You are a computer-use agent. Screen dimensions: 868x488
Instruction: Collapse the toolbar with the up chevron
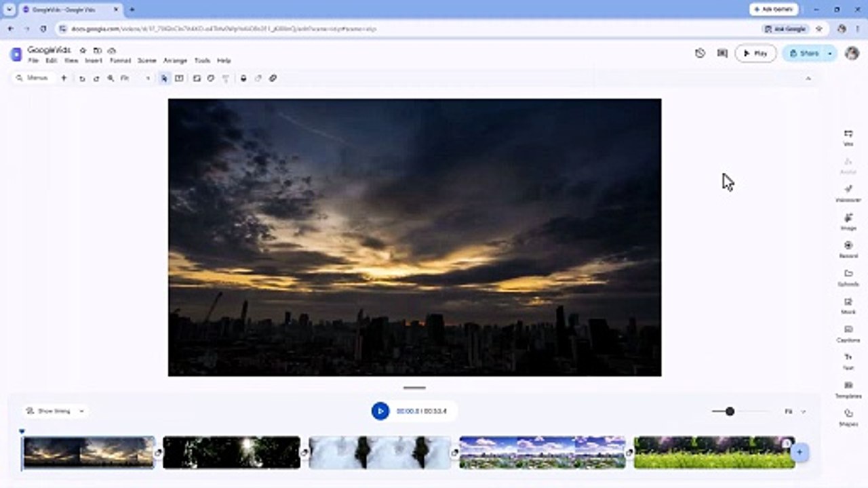(x=808, y=79)
